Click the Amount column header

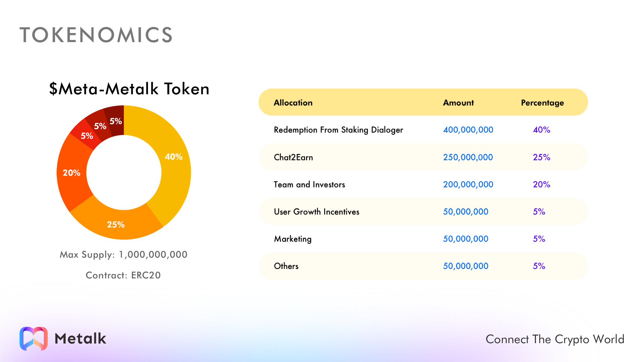coord(458,102)
